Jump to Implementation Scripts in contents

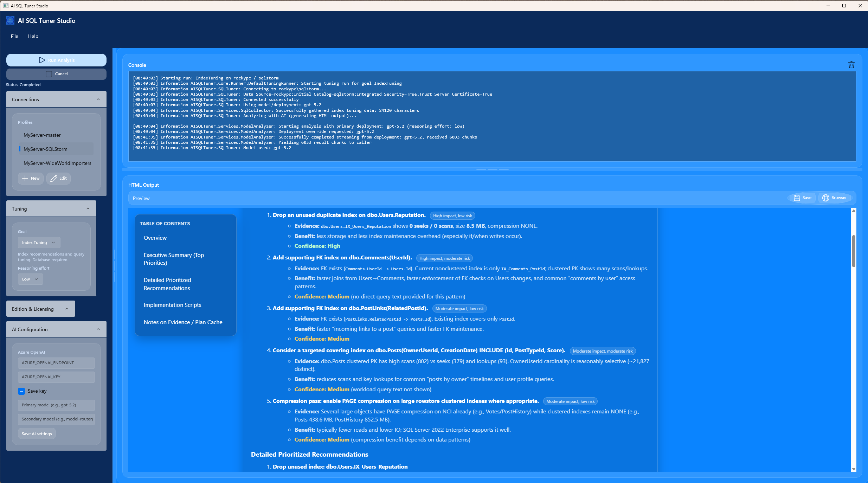click(x=172, y=305)
